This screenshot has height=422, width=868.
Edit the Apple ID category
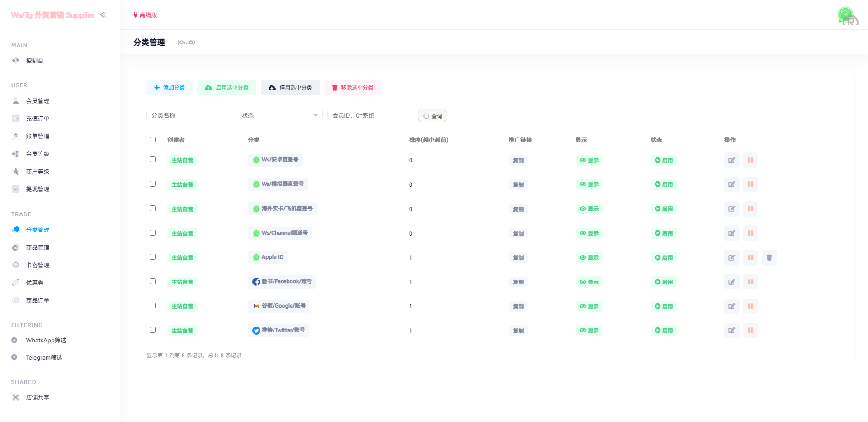click(731, 257)
